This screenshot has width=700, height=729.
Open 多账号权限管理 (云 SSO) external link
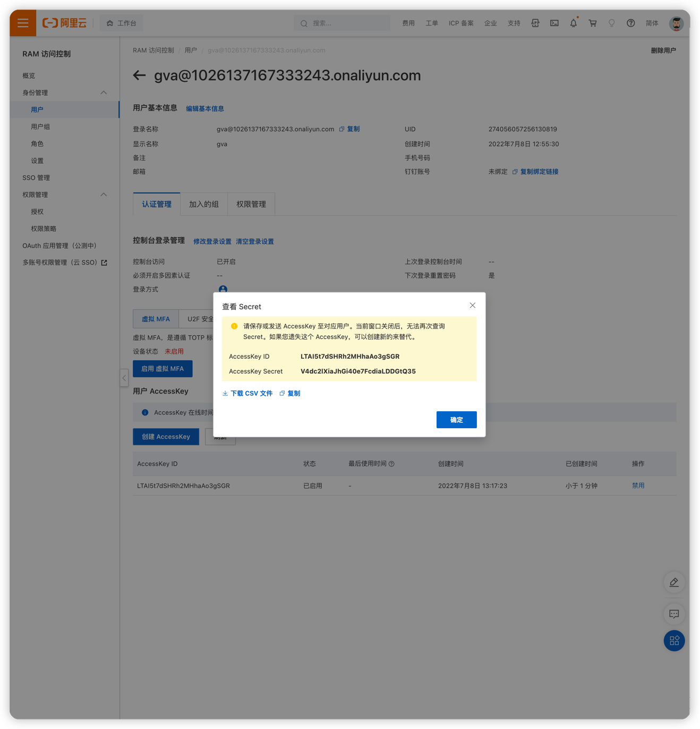(65, 262)
